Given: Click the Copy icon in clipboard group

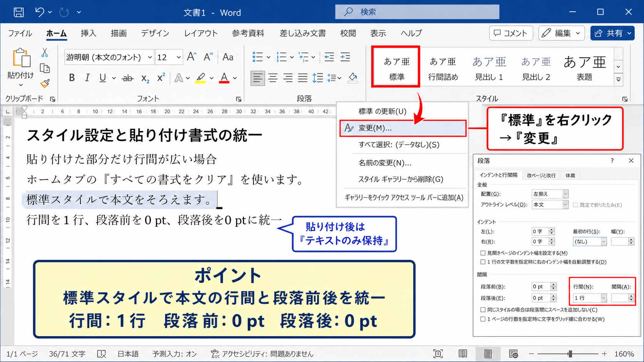Looking at the screenshot, I should click(45, 68).
